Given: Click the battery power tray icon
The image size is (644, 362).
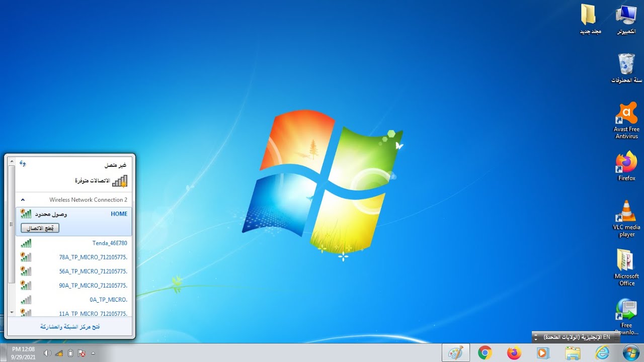Looking at the screenshot, I should (70, 353).
